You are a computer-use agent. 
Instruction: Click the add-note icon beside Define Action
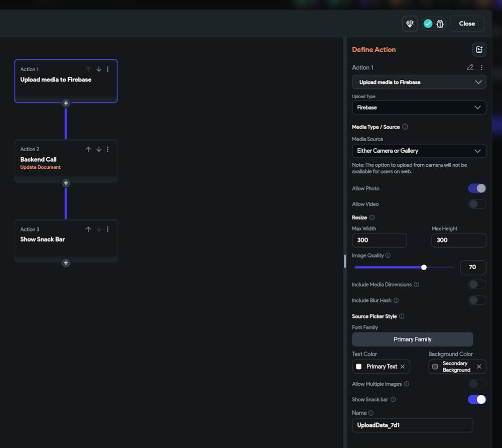pyautogui.click(x=479, y=50)
